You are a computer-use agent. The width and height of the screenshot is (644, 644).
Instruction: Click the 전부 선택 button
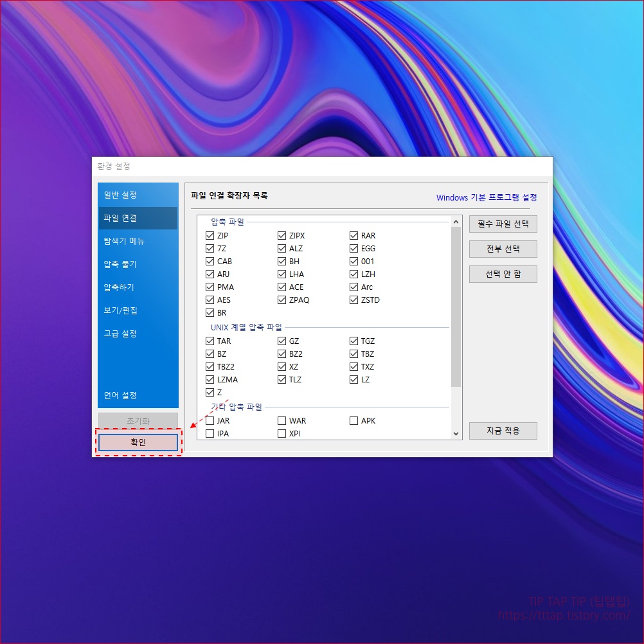tap(503, 249)
